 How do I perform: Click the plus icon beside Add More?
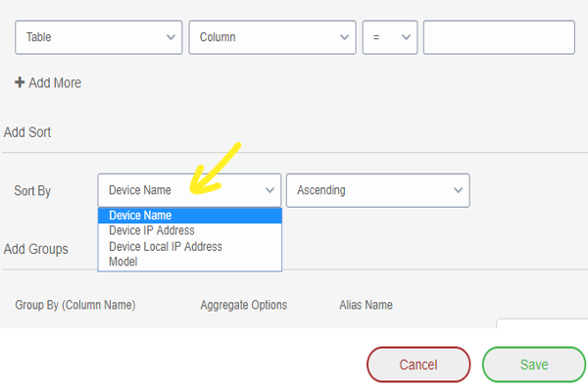tap(20, 82)
